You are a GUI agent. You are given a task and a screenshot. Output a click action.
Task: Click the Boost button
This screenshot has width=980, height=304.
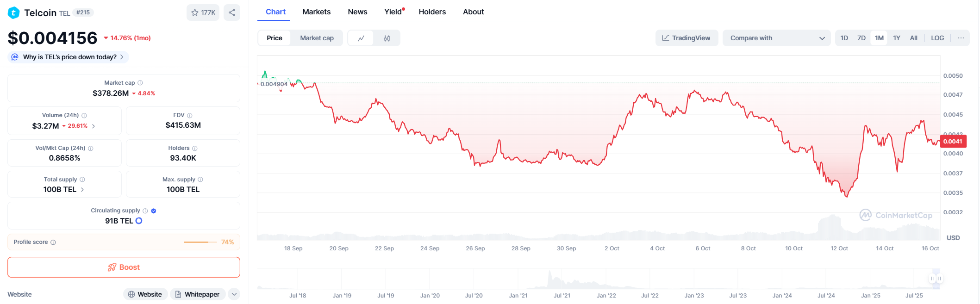pos(124,267)
